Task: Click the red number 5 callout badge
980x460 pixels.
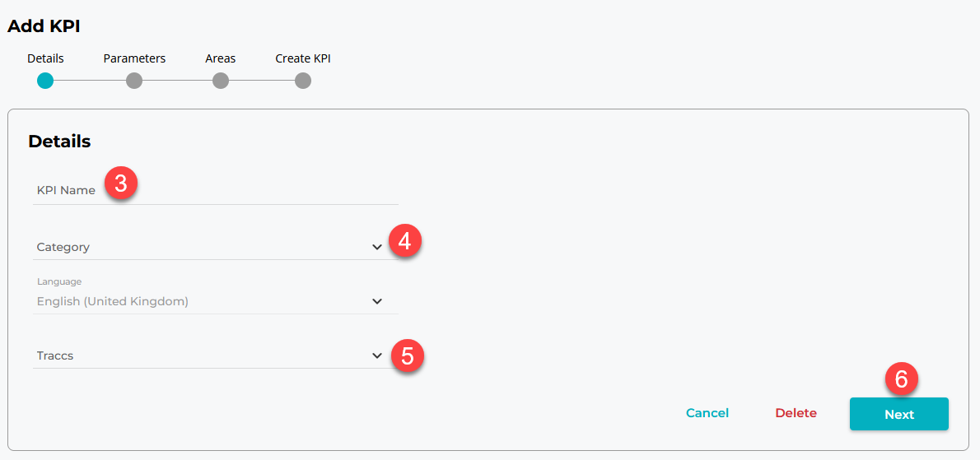Action: (407, 355)
